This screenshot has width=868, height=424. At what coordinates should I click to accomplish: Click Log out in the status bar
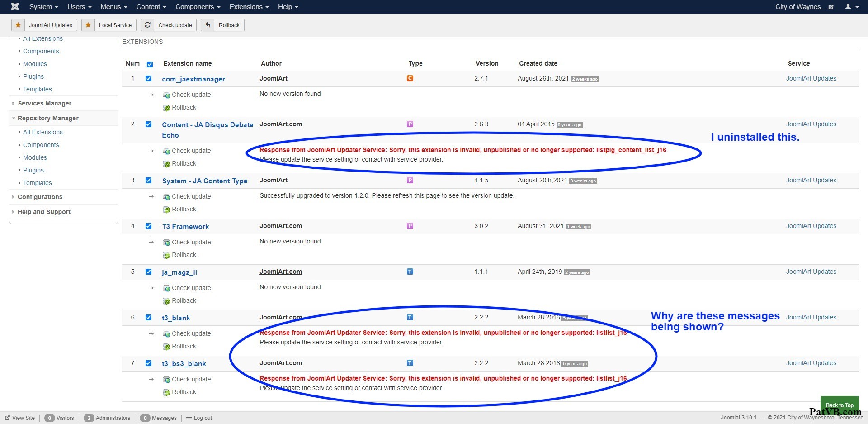[199, 418]
